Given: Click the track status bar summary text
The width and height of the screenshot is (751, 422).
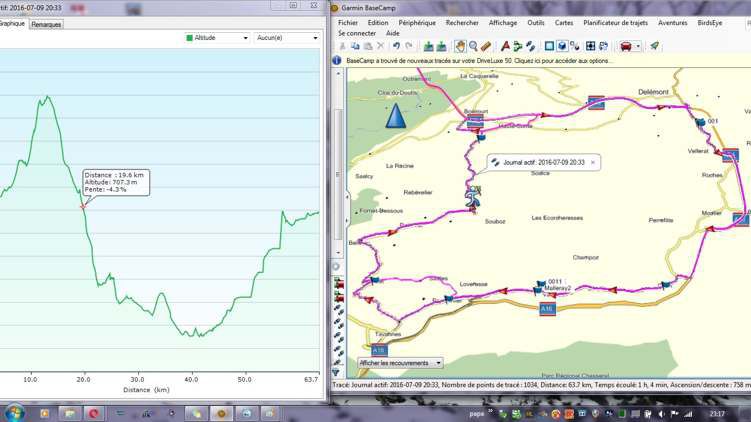Looking at the screenshot, I should click(x=541, y=385).
